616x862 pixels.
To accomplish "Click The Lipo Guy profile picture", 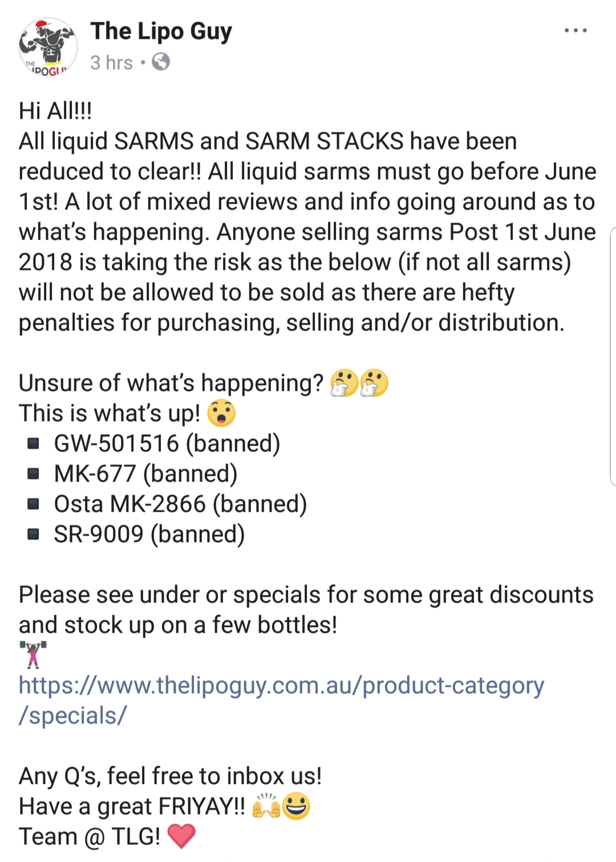I will (x=48, y=47).
